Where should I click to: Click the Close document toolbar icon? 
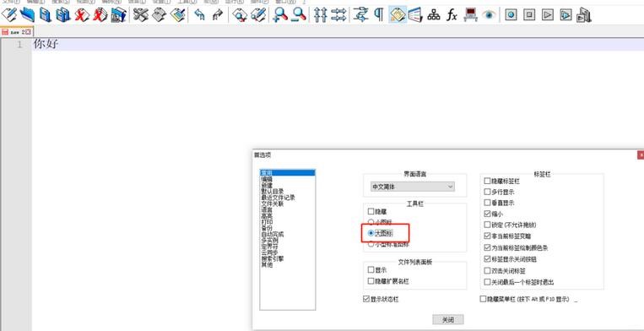(x=82, y=15)
